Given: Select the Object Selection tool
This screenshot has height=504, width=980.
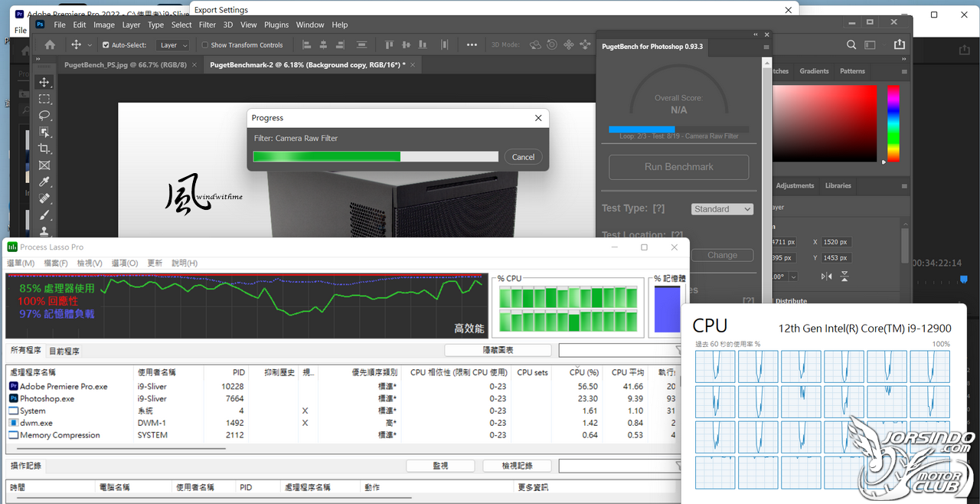Looking at the screenshot, I should [x=44, y=133].
